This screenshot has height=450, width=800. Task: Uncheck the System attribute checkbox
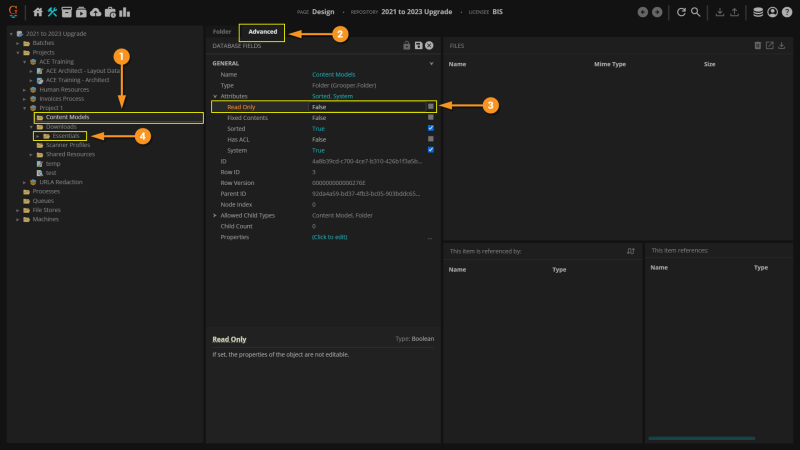click(430, 150)
